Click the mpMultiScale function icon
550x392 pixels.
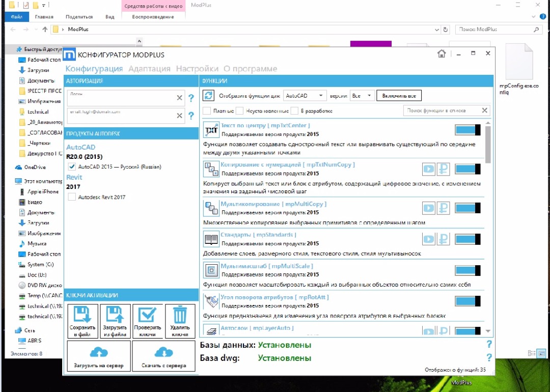pos(211,270)
